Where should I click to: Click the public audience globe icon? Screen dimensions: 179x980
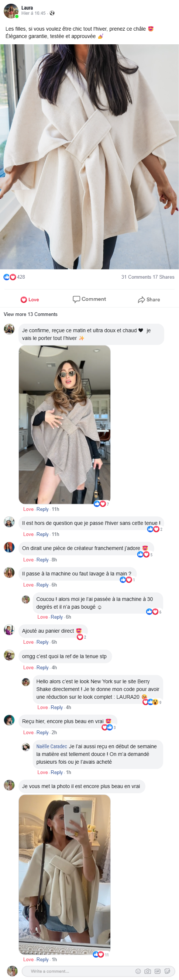[x=52, y=13]
